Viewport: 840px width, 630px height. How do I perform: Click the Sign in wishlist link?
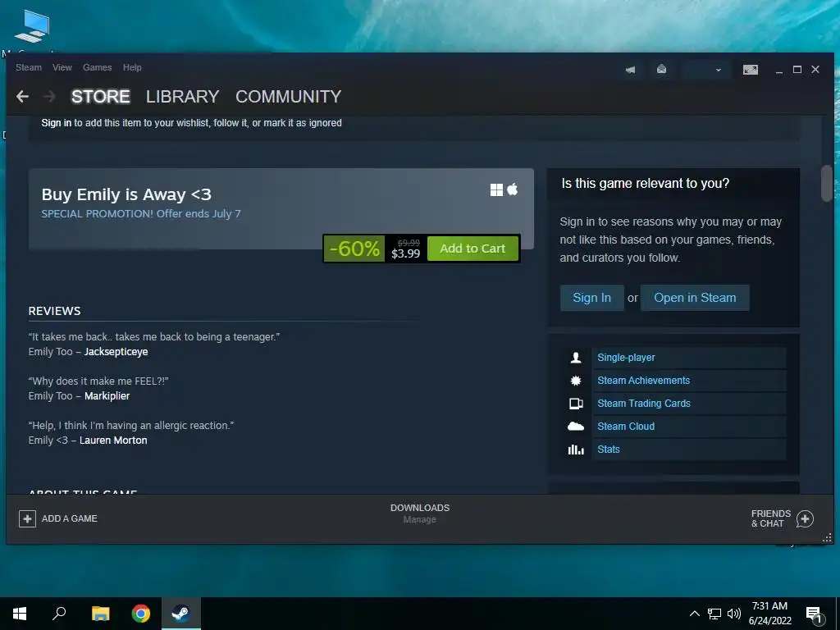[57, 123]
